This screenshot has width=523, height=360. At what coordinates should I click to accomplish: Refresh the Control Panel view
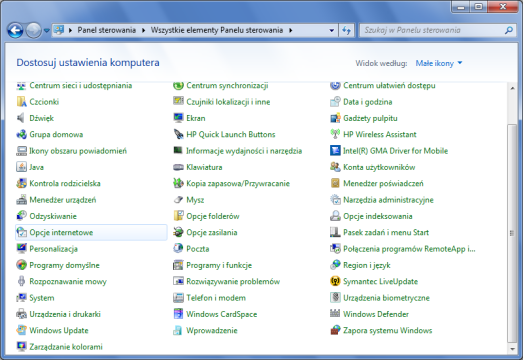[x=347, y=30]
